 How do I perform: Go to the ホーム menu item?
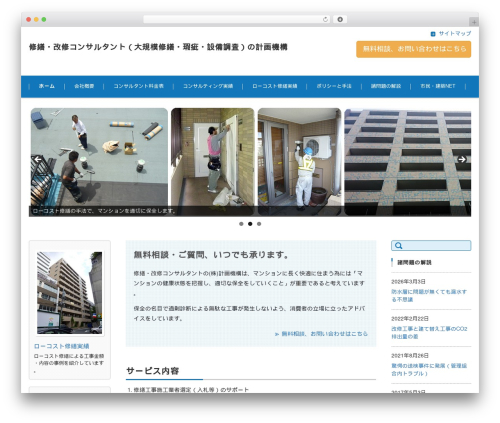[47, 86]
